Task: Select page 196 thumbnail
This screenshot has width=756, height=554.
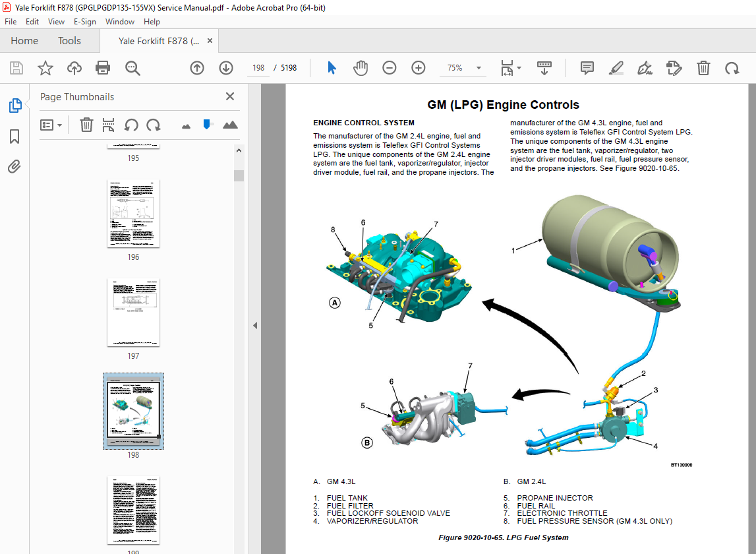Action: [x=133, y=214]
